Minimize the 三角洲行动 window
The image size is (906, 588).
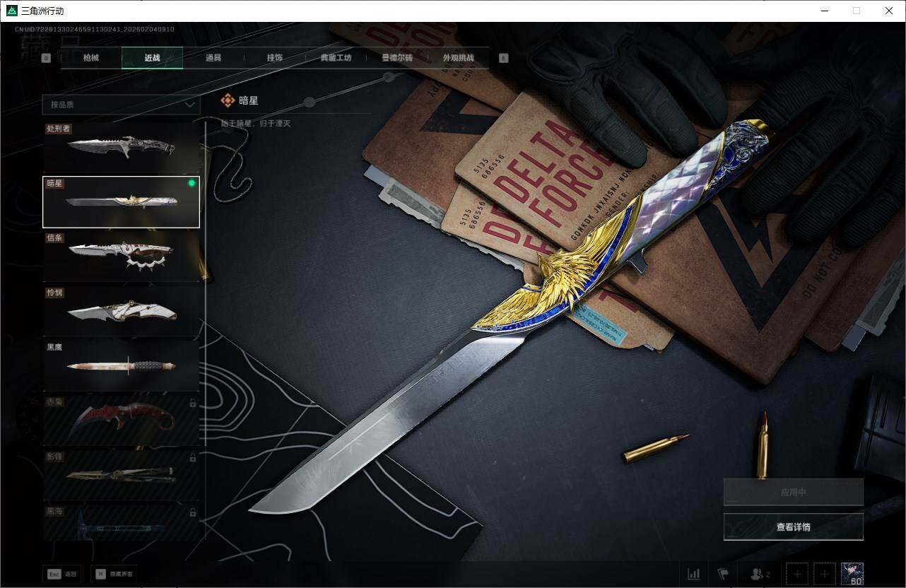point(824,11)
